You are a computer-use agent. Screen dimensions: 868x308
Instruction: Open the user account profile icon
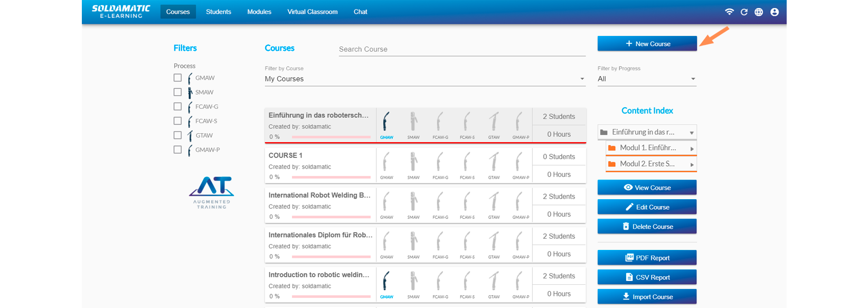point(775,12)
